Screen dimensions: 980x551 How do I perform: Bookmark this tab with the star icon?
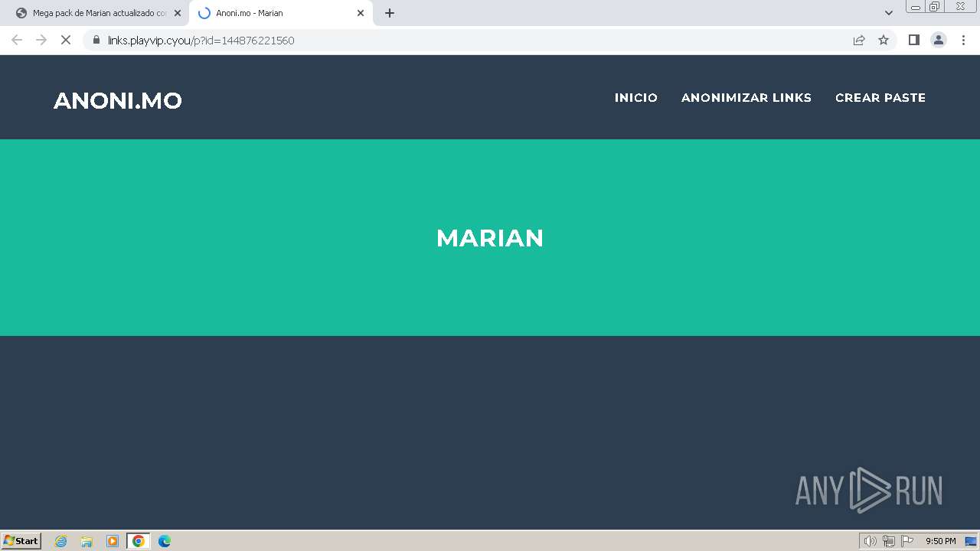(884, 40)
